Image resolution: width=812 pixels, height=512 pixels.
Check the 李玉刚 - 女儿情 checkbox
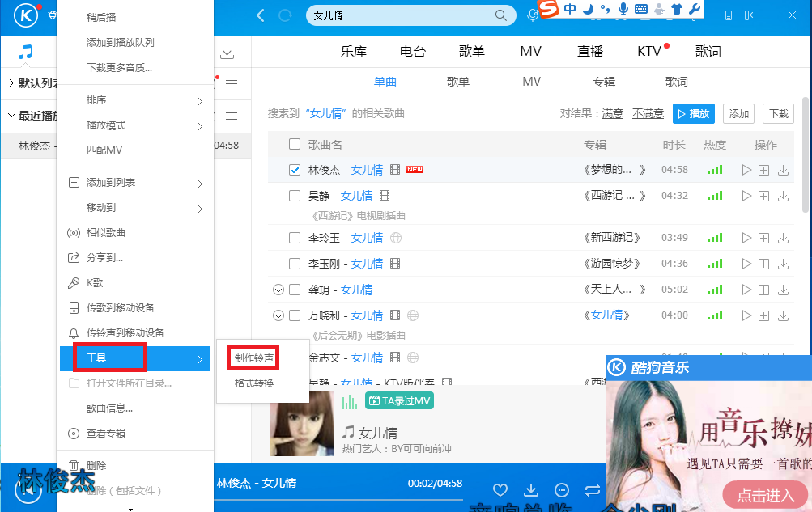pyautogui.click(x=295, y=264)
